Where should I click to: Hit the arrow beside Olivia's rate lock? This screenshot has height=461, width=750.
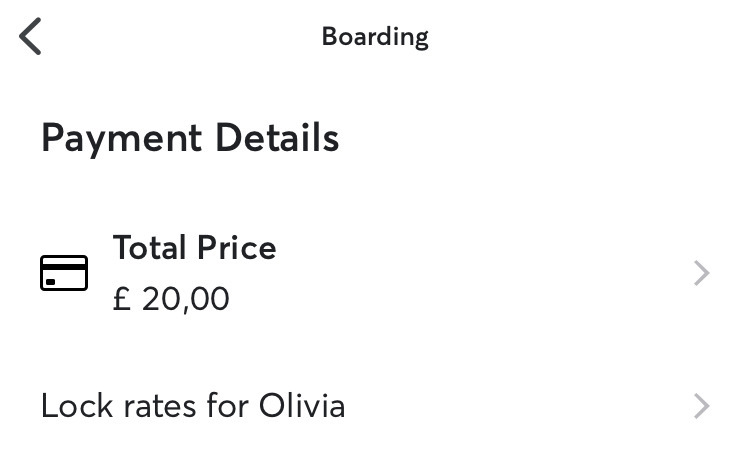pyautogui.click(x=701, y=406)
